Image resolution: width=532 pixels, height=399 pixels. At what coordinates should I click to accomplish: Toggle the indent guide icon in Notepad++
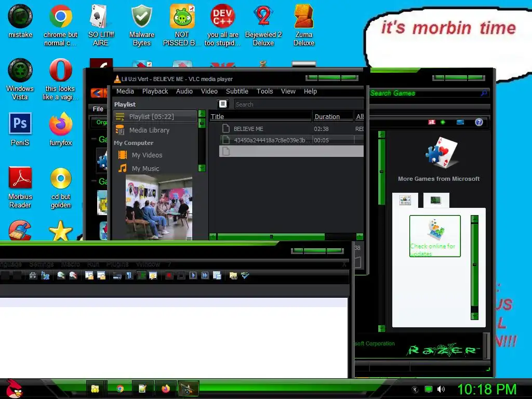(x=141, y=275)
